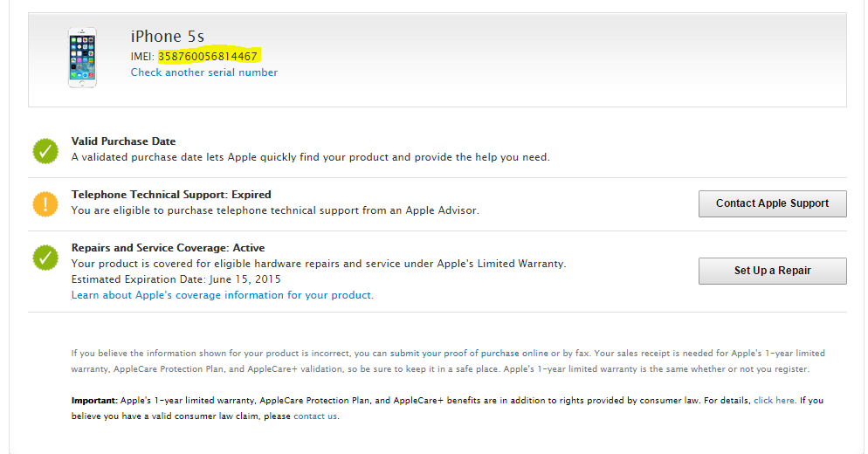868x454 pixels.
Task: Click the green checkmark beside Valid Purchase Date
Action: click(x=45, y=150)
